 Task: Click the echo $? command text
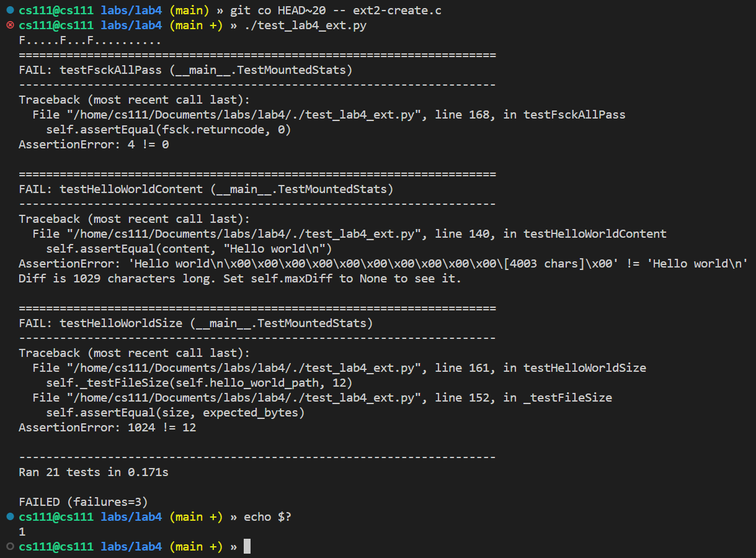tap(267, 516)
